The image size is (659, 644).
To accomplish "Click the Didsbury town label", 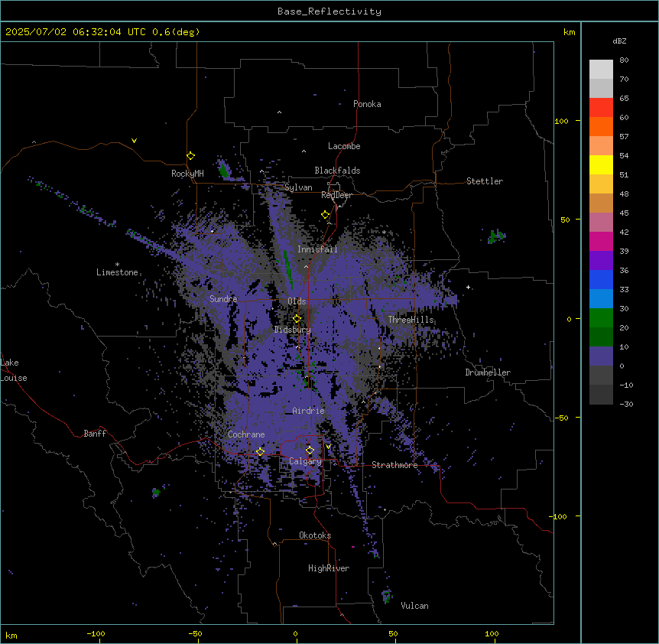I will point(293,330).
